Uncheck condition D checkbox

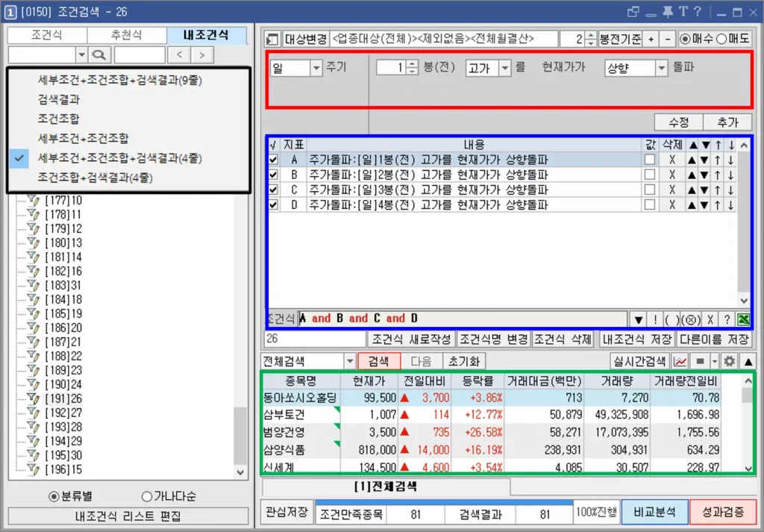pos(273,205)
